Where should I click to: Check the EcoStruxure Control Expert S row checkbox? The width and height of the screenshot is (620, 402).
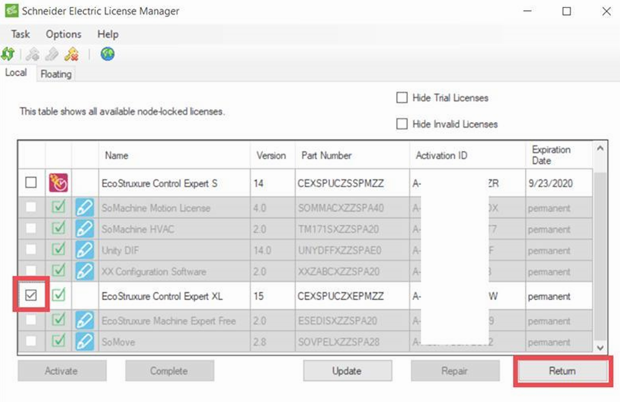31,183
